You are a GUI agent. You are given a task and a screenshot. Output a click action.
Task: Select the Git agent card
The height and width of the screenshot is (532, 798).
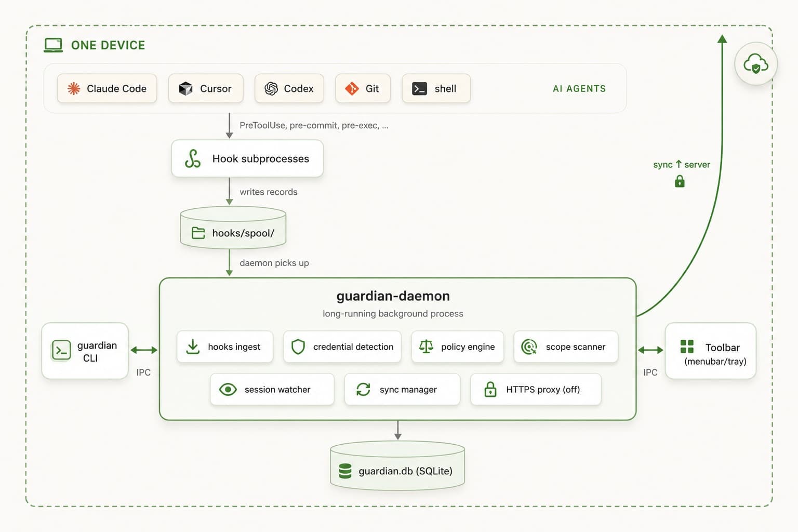(363, 88)
